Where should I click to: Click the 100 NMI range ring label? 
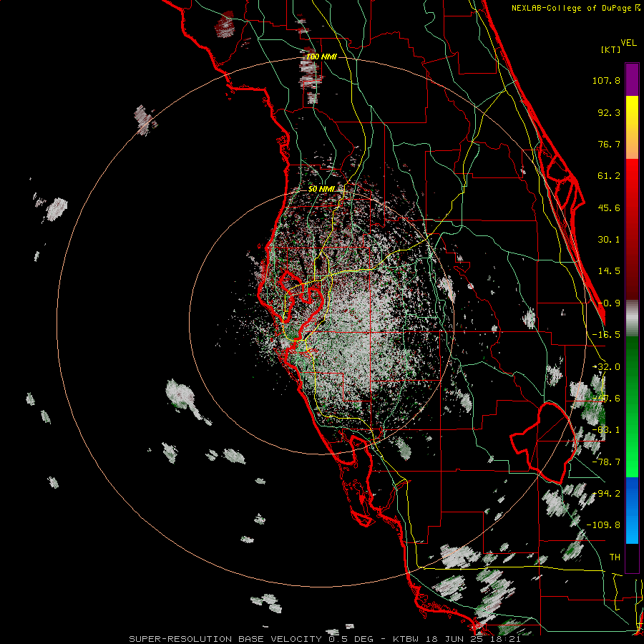321,57
